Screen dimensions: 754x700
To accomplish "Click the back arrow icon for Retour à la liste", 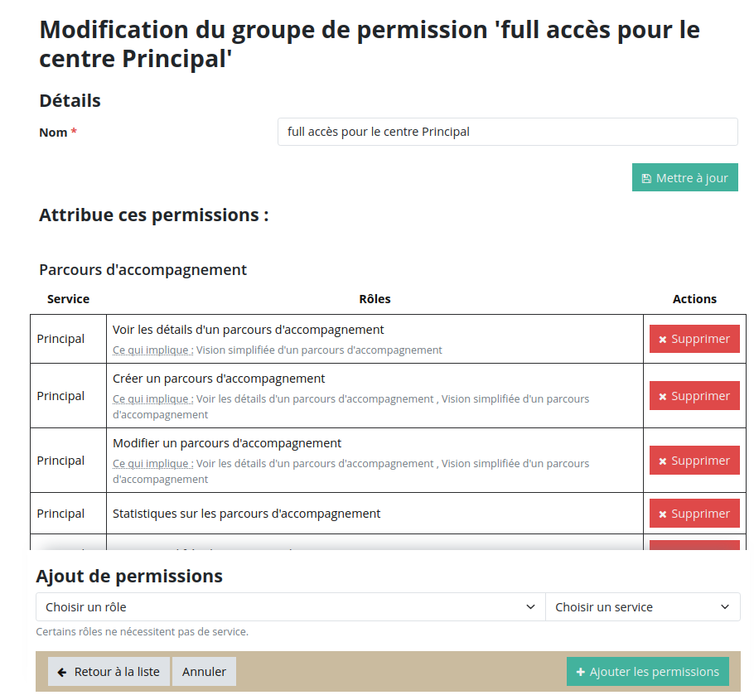I will [x=62, y=672].
